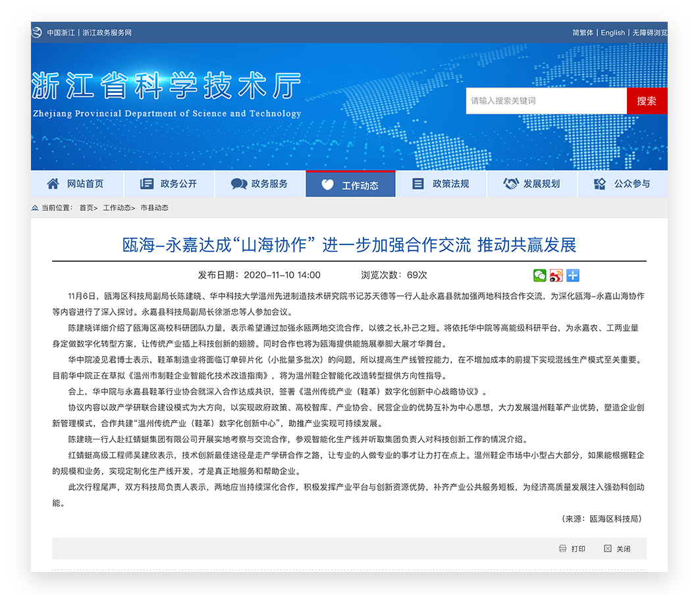Open 无障碍浏览 accessibility mode
700x595 pixels.
pos(649,32)
